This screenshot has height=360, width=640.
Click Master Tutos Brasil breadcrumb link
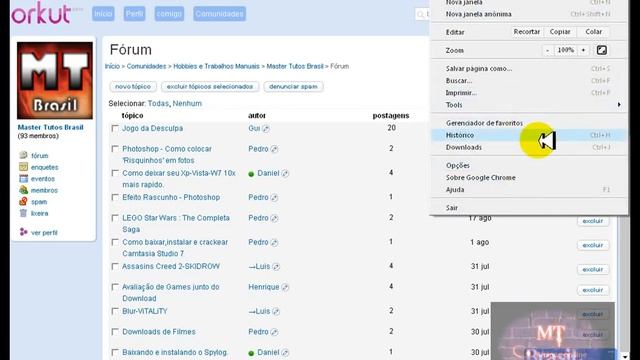pos(295,66)
